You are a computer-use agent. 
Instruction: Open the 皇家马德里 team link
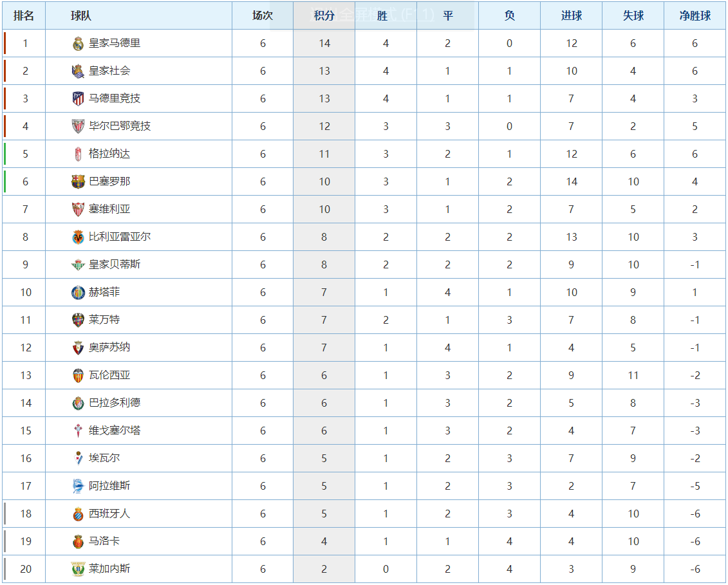pos(115,43)
